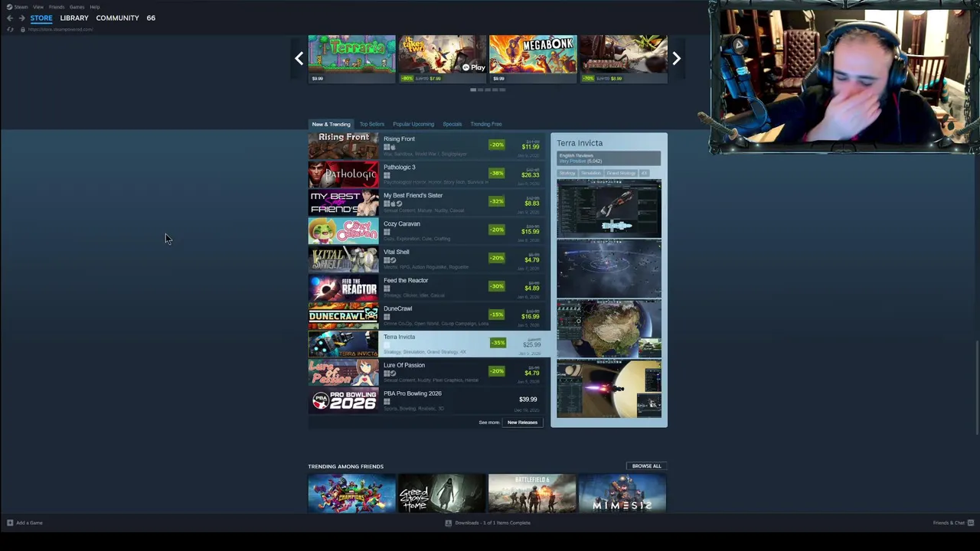Open the Battlefield 6 trending among friends thumbnail
Viewport: 980px width, 551px height.
[532, 493]
